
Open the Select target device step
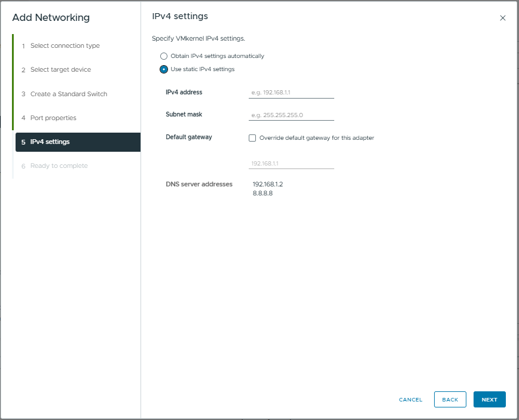[60, 69]
